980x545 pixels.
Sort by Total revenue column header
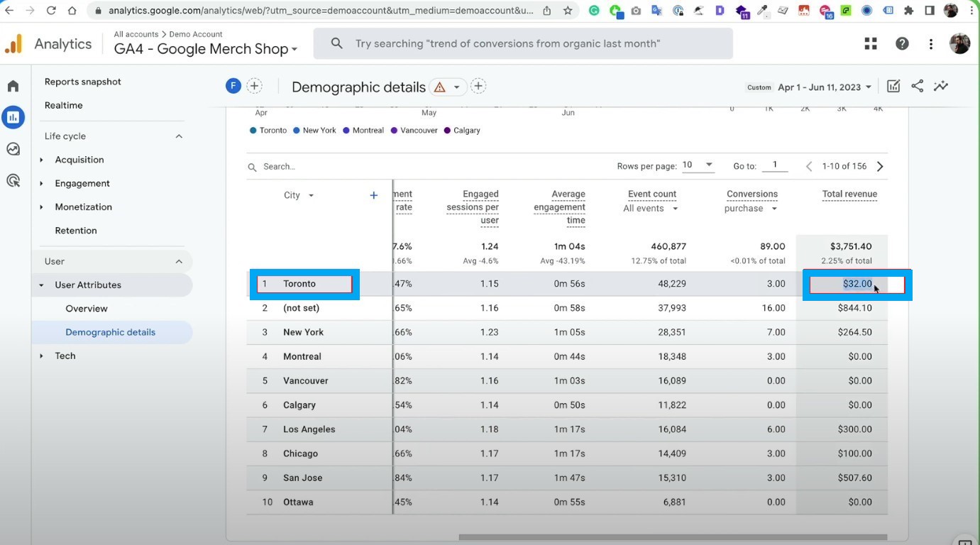849,194
